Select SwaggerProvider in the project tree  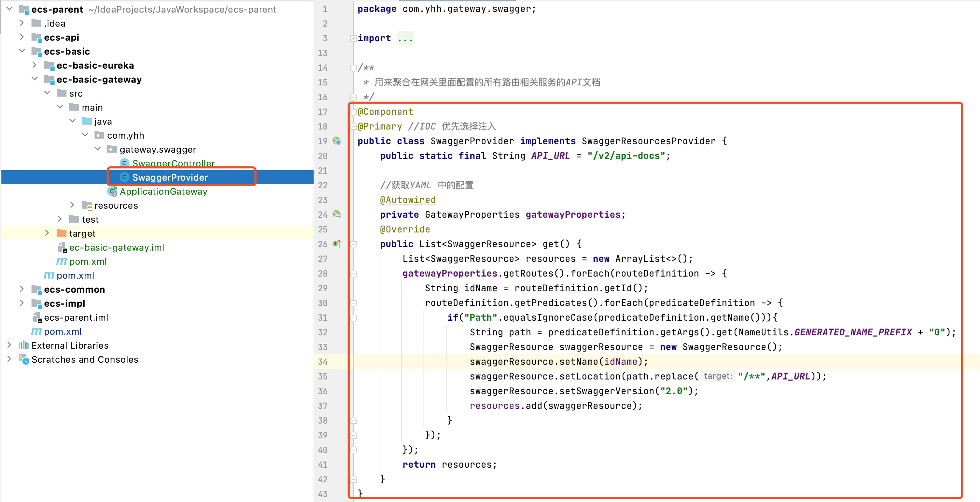170,177
